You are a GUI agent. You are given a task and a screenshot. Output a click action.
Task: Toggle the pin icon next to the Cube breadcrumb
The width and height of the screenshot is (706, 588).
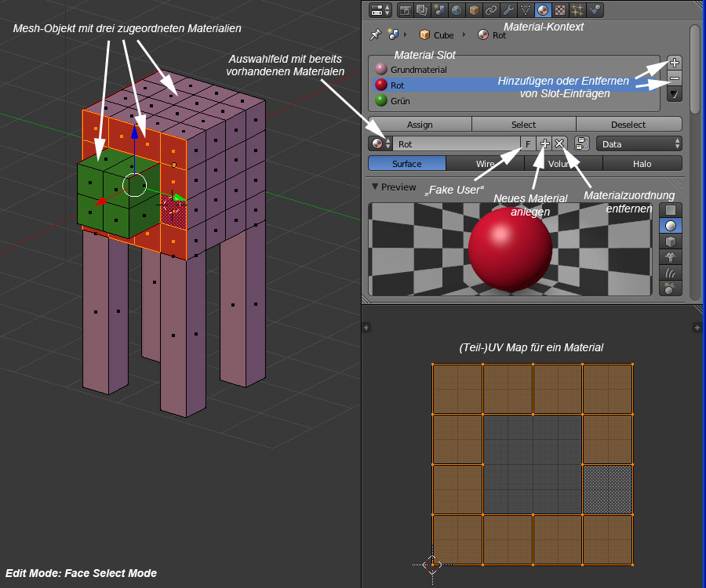point(375,35)
